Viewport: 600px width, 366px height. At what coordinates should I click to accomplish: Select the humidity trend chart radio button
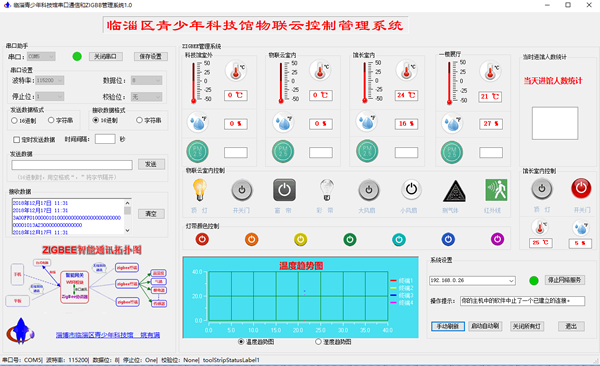click(318, 341)
